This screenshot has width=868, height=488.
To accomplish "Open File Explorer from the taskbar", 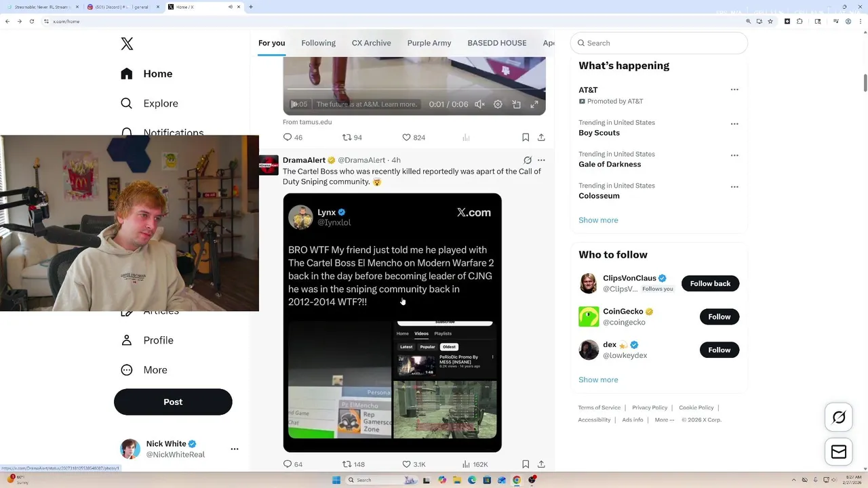I will (x=457, y=480).
